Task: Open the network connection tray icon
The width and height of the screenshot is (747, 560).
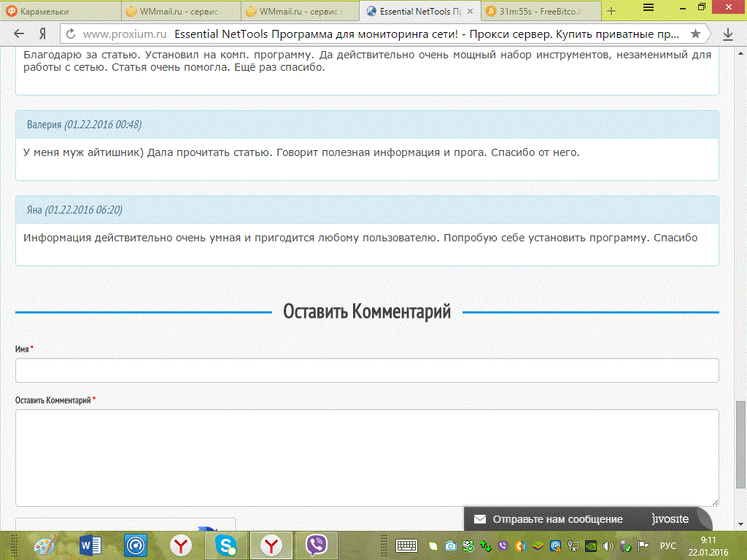Action: pyautogui.click(x=573, y=545)
